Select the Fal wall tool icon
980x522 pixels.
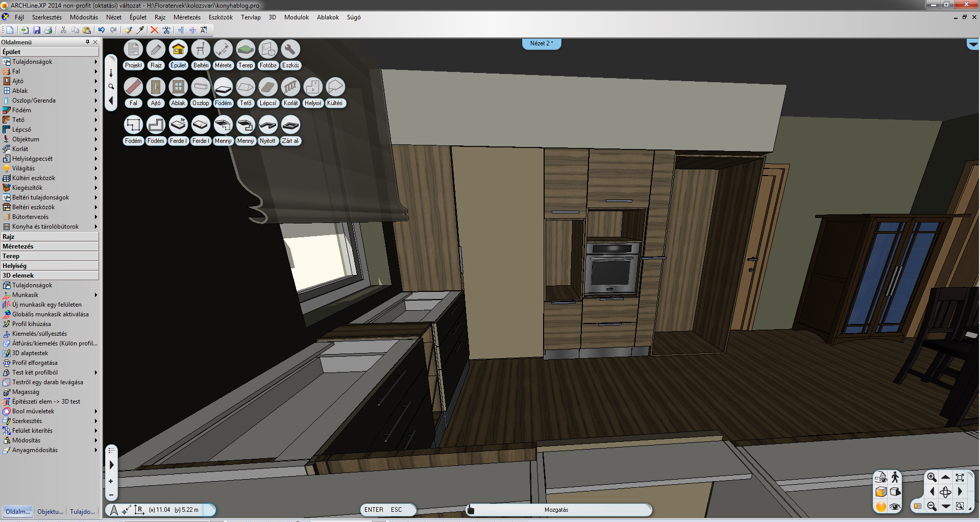pos(133,87)
